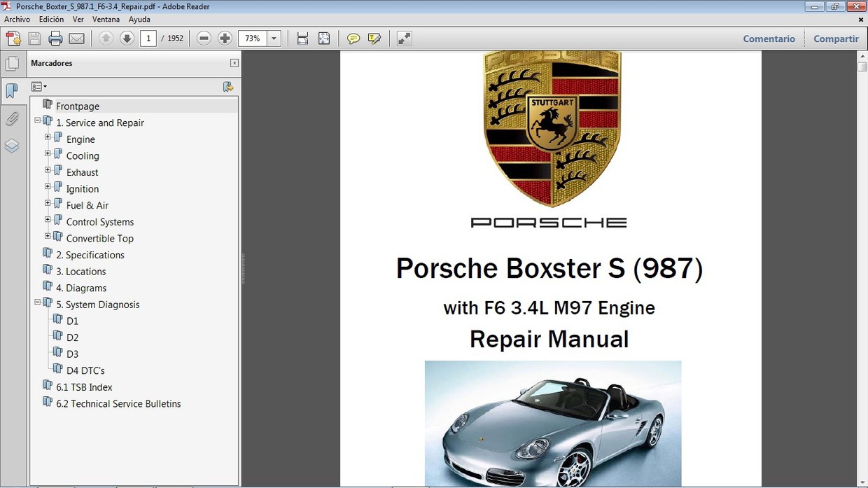The image size is (868, 488).
Task: Open the bookmarks options dropdown
Action: 39,87
